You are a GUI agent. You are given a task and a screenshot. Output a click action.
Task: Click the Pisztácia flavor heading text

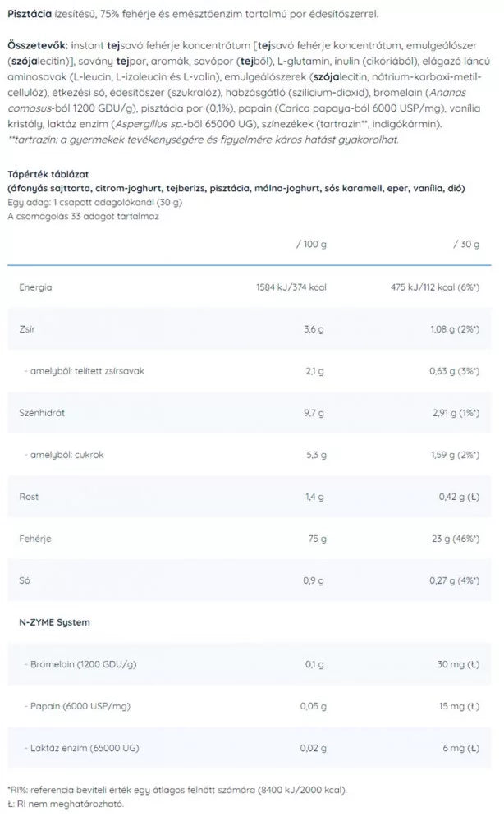(30, 14)
